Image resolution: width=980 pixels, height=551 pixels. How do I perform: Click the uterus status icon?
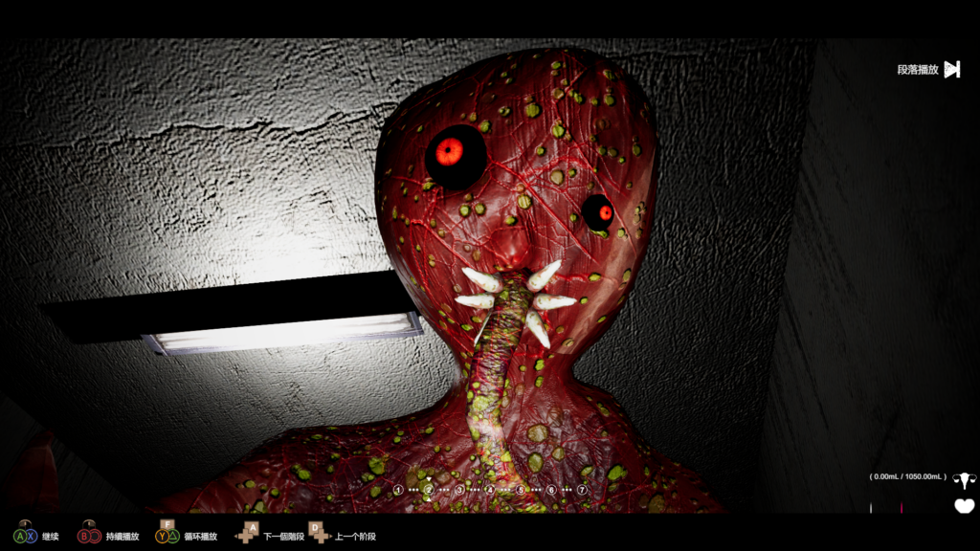pyautogui.click(x=964, y=480)
